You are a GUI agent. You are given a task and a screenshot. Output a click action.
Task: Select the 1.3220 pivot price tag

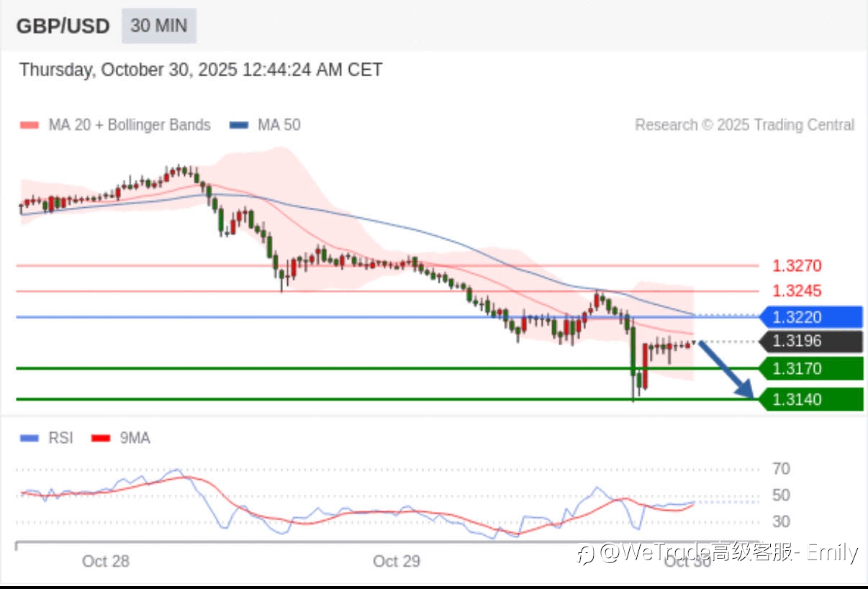click(x=810, y=316)
